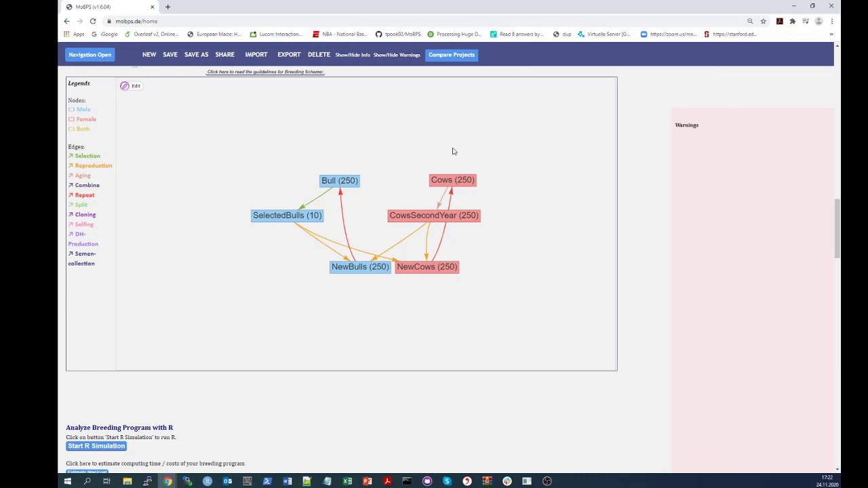This screenshot has height=488, width=868.
Task: Expand the bookmarks overflow chevron
Action: (x=831, y=34)
